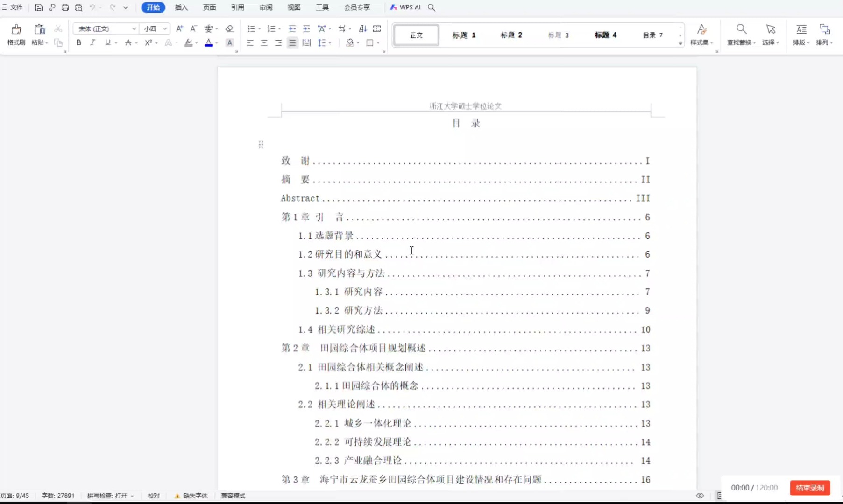Click the 结束录制 end recording button

(810, 488)
